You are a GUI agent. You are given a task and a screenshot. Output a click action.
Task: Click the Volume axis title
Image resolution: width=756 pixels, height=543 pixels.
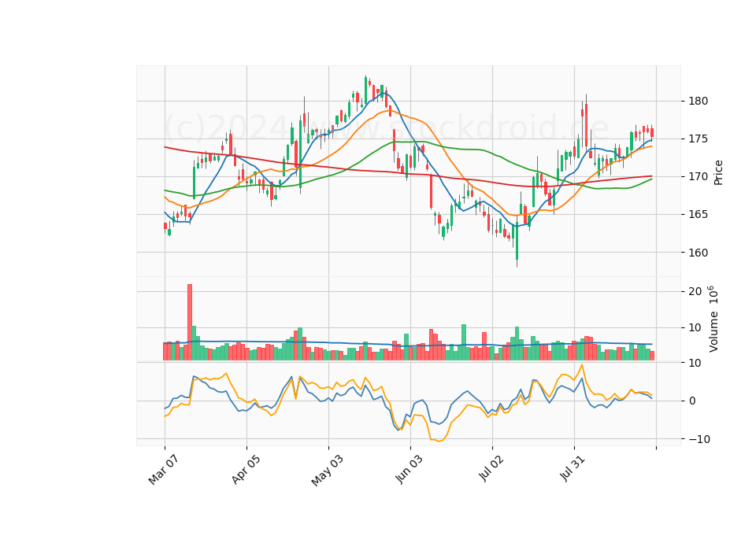click(x=713, y=319)
